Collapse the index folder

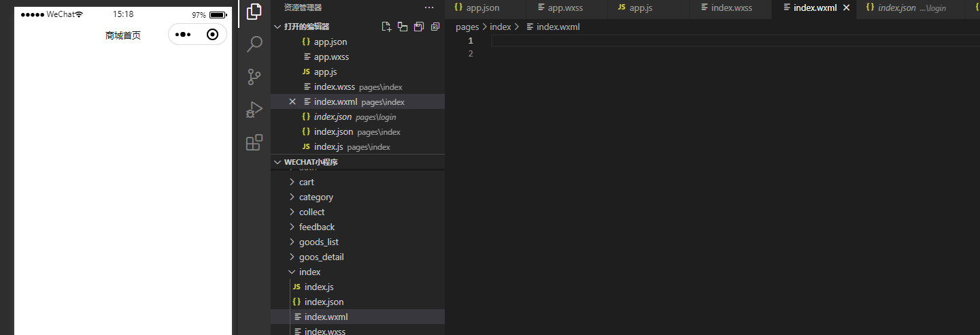click(x=358, y=272)
